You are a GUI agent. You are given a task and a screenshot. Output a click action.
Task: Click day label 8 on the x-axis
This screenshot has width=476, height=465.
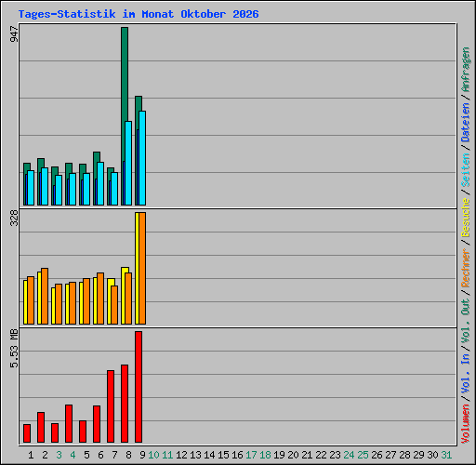click(128, 455)
